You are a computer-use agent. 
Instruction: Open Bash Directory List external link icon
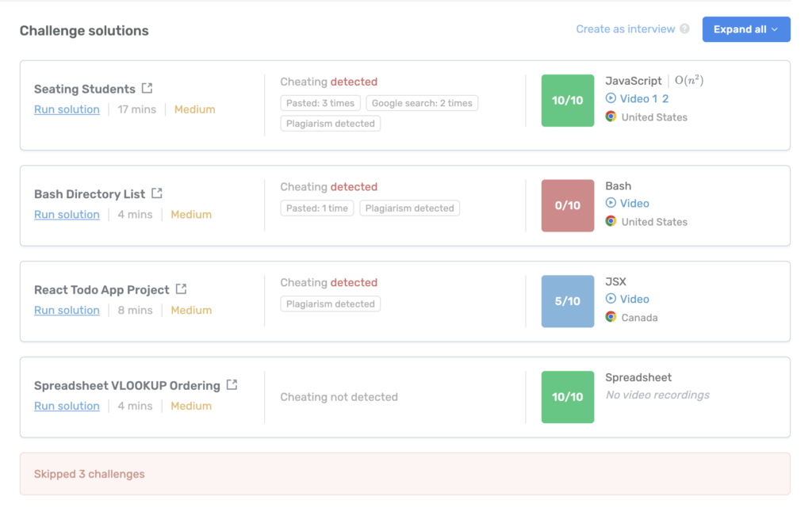pos(157,193)
